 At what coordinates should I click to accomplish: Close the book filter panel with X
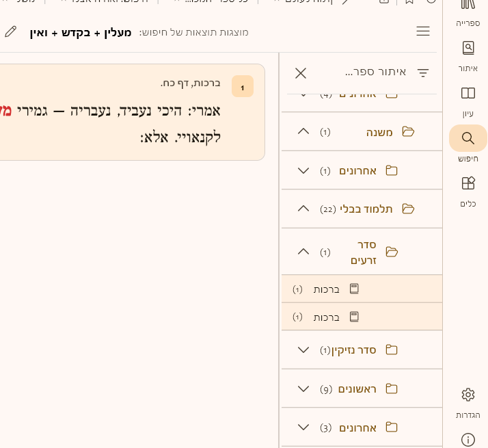[301, 73]
